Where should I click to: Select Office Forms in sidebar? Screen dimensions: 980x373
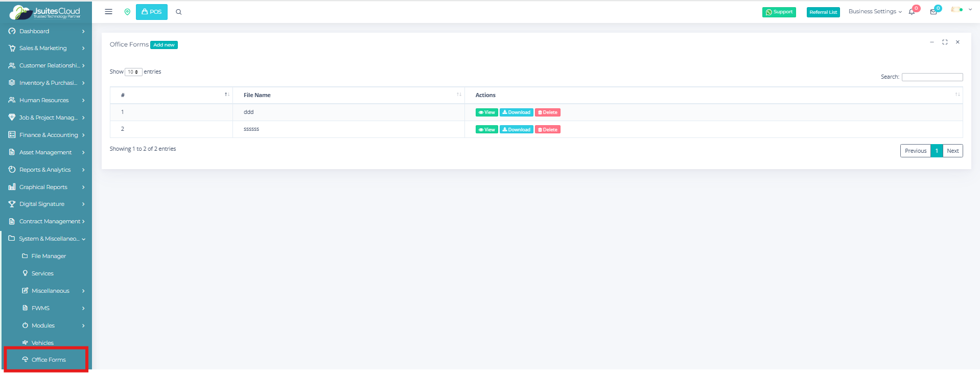tap(49, 360)
